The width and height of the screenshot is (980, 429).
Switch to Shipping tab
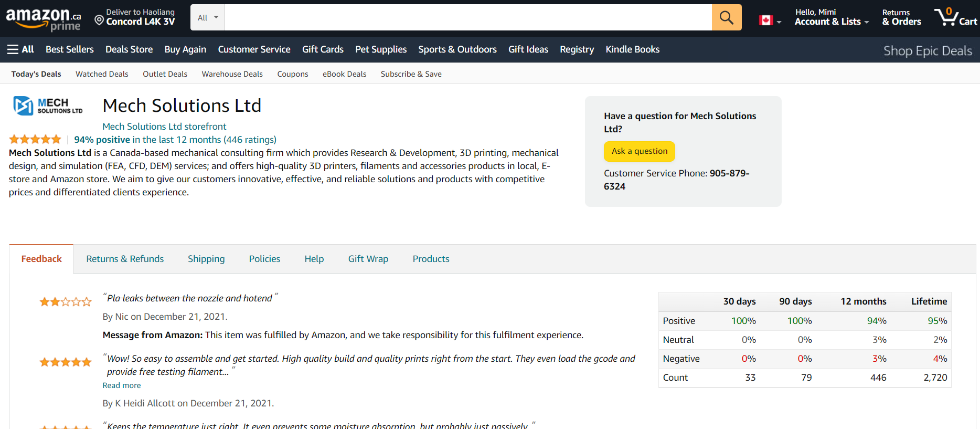coord(206,259)
